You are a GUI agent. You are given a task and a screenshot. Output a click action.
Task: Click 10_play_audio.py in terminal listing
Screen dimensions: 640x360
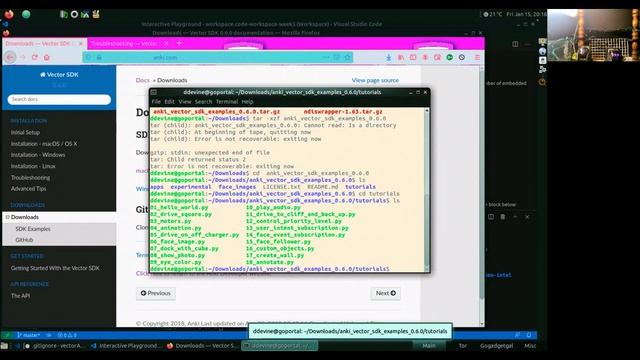(273, 207)
